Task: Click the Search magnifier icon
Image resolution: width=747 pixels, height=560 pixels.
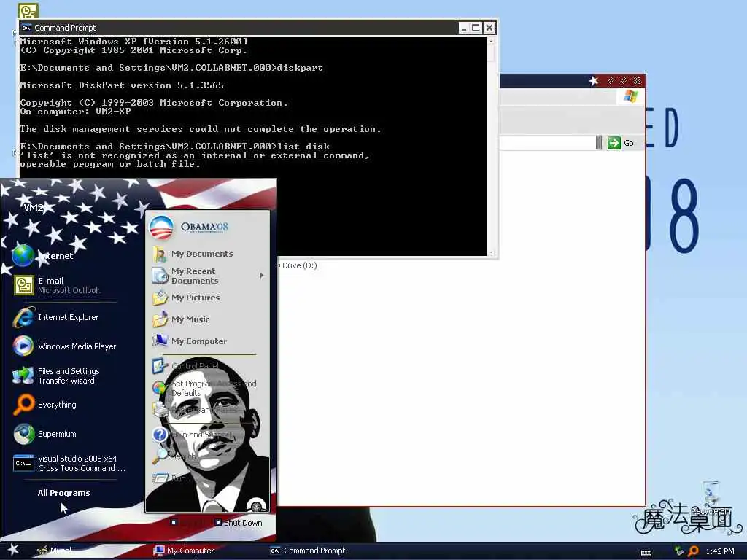Action: coord(160,456)
